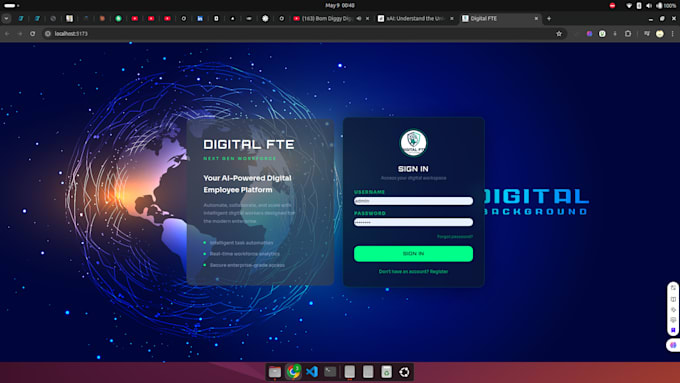Bookmark this page with the star
Screen dimensions: 680x383
[559, 33]
